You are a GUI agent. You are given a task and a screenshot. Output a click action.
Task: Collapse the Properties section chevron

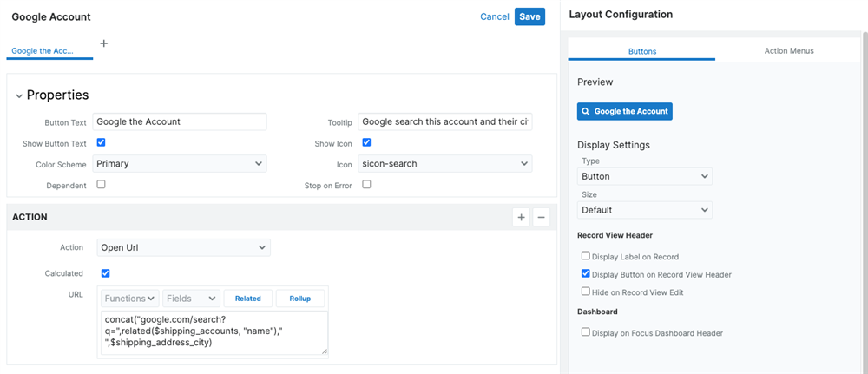[x=19, y=95]
